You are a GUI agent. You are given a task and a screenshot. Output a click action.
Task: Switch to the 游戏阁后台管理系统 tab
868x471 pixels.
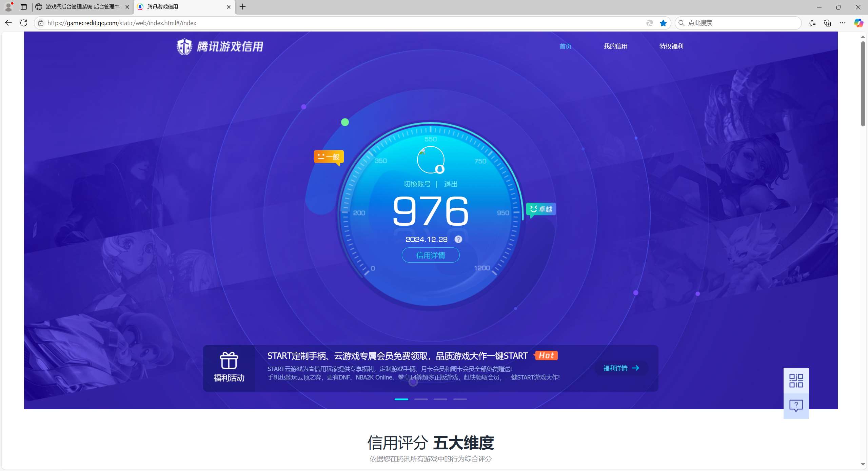(x=81, y=7)
